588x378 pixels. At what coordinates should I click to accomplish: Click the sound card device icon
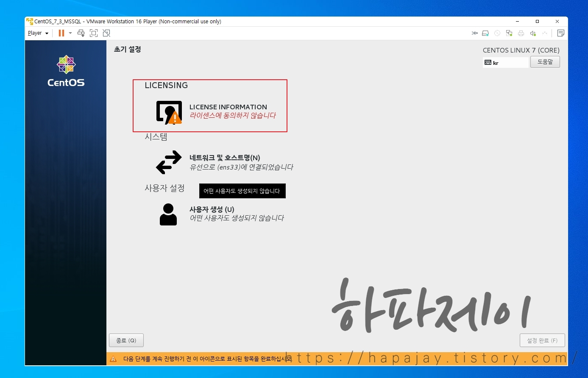coord(533,33)
